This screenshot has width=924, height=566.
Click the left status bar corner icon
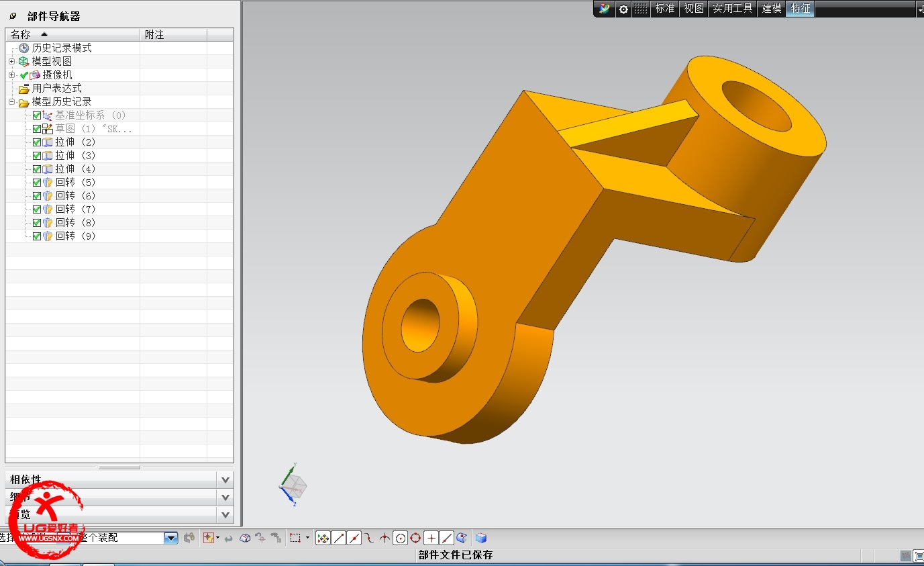click(x=905, y=556)
